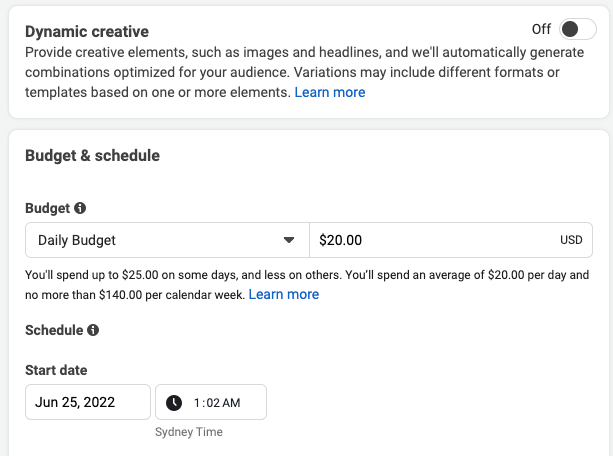
Task: Open the Daily Budget combo box by its text
Action: pos(77,240)
